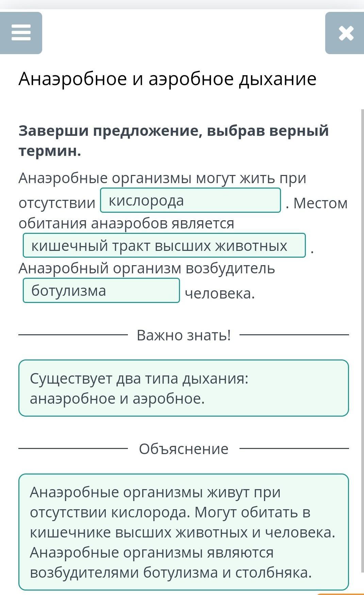Expand the кишечный тракт высших животных dropdown

point(164,245)
